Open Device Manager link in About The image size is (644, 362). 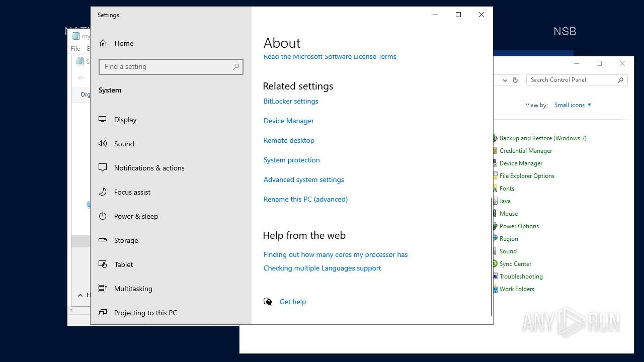coord(289,121)
